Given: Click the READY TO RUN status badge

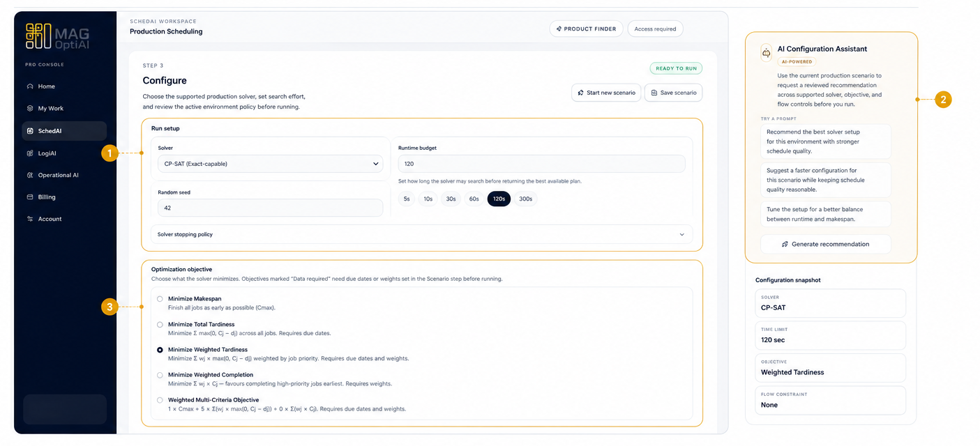Looking at the screenshot, I should click(x=676, y=68).
